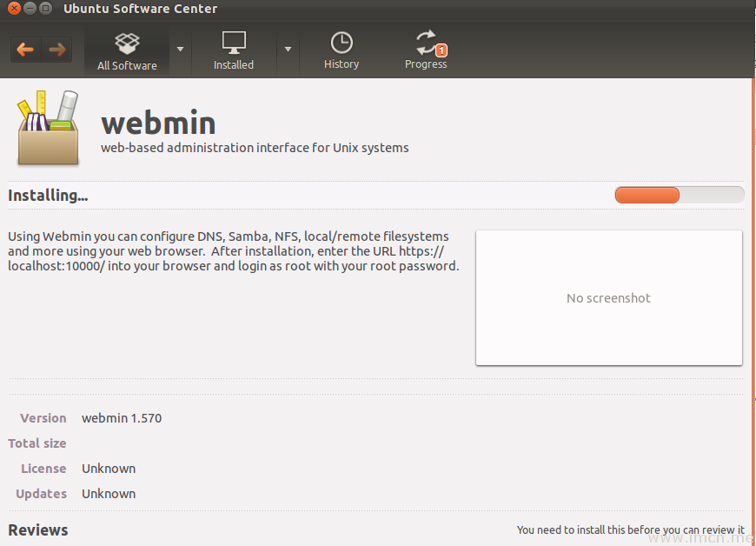Screen dimensions: 756x546
Task: Click the Updates 'Unknown' value
Action: pyautogui.click(x=109, y=494)
